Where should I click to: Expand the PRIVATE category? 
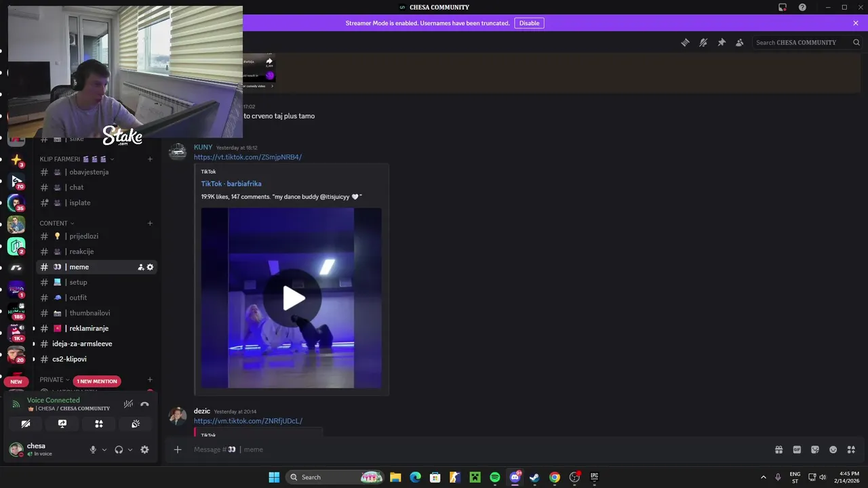55,380
